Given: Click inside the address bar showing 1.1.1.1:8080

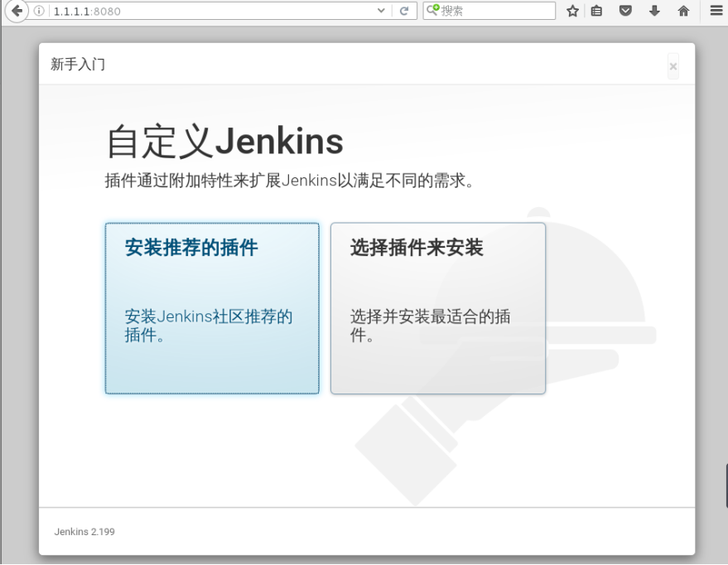Looking at the screenshot, I should [x=166, y=11].
